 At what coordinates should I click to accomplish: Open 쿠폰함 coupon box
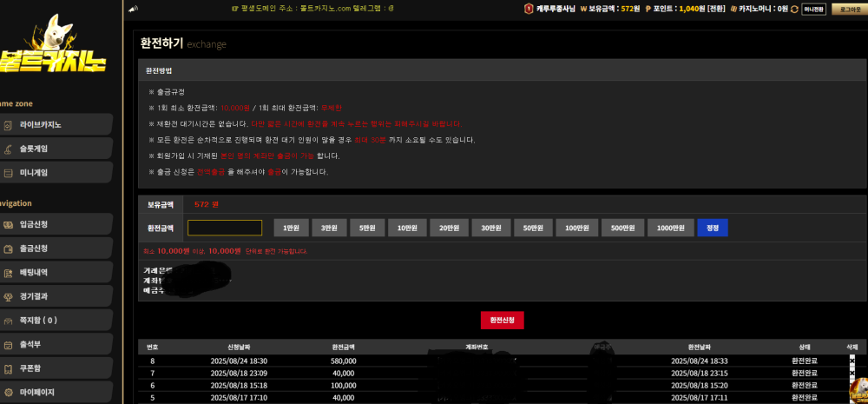[56, 368]
